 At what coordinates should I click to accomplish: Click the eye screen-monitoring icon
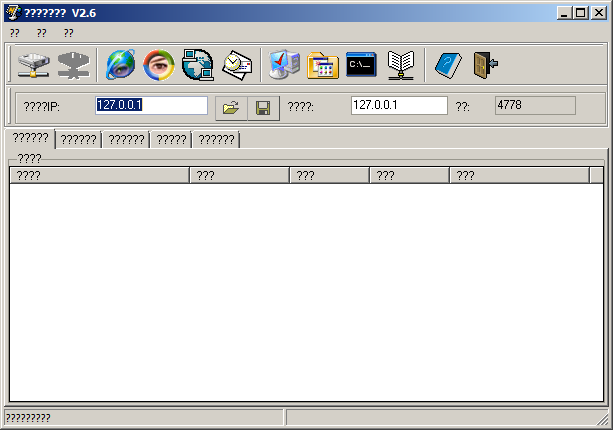[158, 65]
